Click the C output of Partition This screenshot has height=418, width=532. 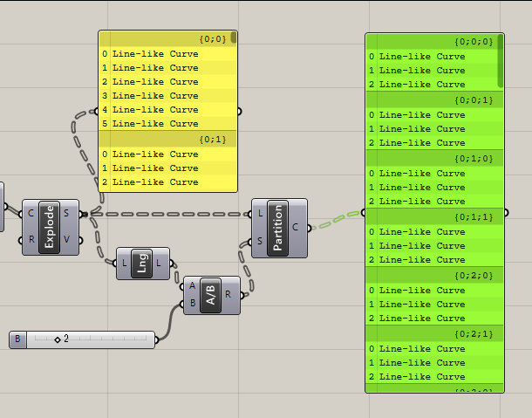coord(297,228)
